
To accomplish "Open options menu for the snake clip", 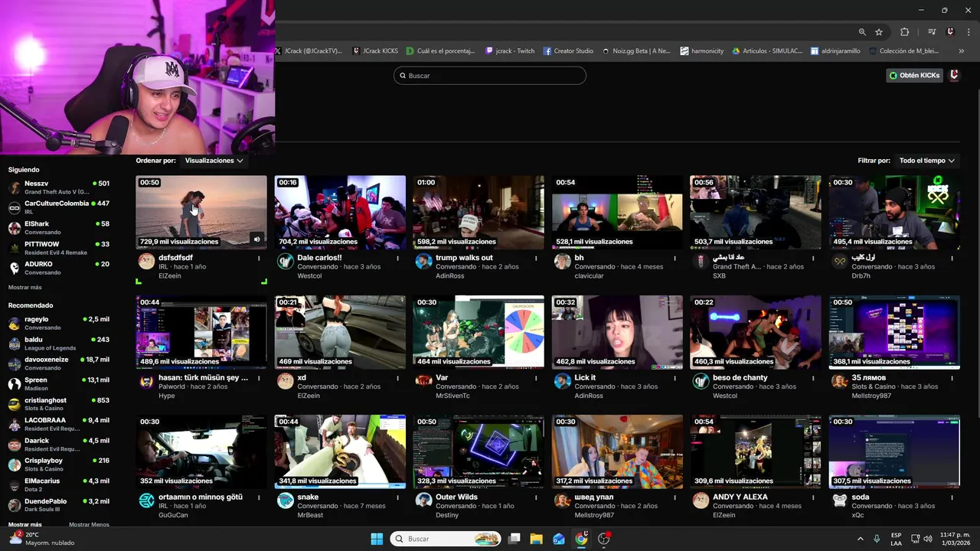I will [x=397, y=497].
